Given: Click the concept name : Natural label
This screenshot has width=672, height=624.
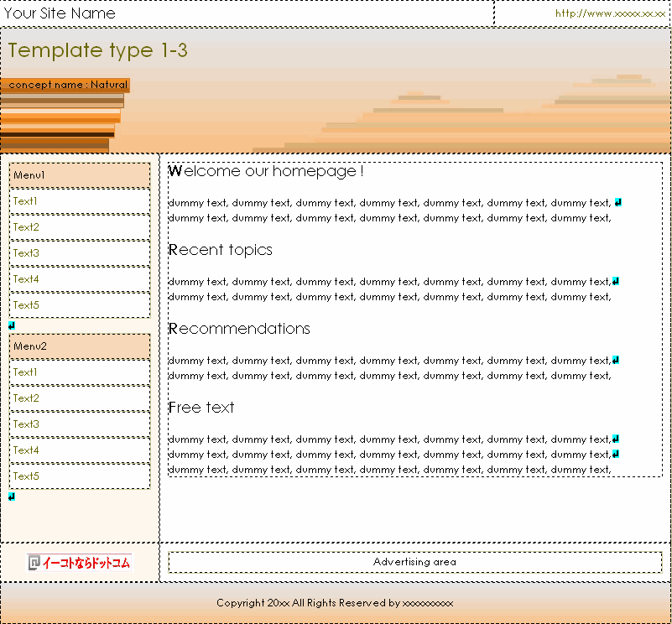Looking at the screenshot, I should pos(67,85).
